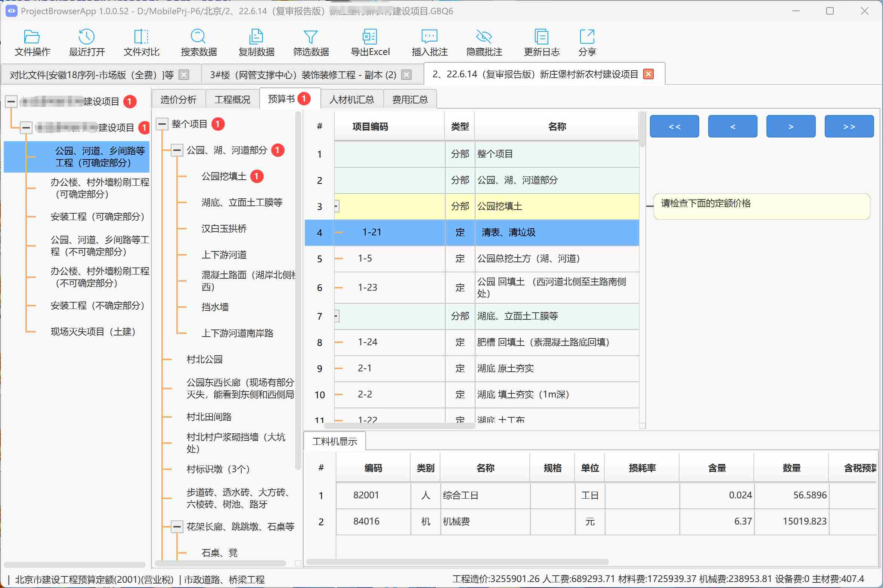This screenshot has height=588, width=883.
Task: Select 安装工程（可确定部分） in project tree
Action: [97, 216]
